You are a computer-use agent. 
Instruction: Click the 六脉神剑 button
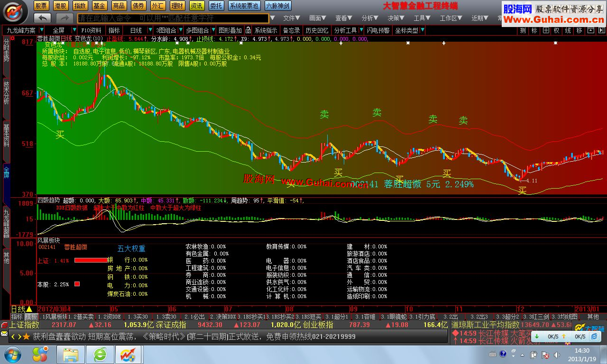[277, 6]
